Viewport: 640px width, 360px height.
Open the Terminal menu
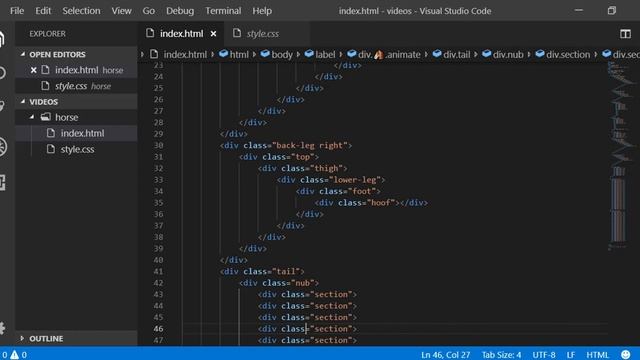pyautogui.click(x=223, y=11)
